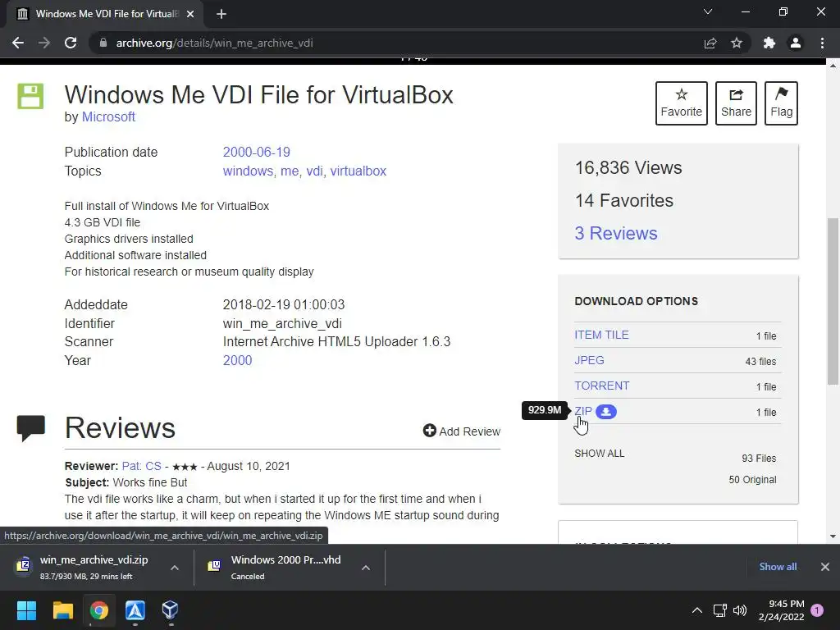Open the Chrome three-dot menu
Viewport: 840px width, 630px height.
pyautogui.click(x=822, y=43)
